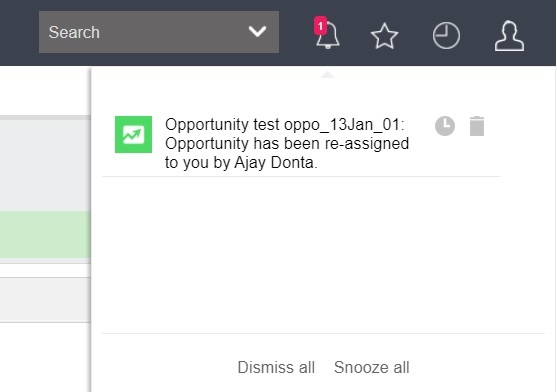
Task: Click the red notification count badge
Action: click(x=320, y=26)
